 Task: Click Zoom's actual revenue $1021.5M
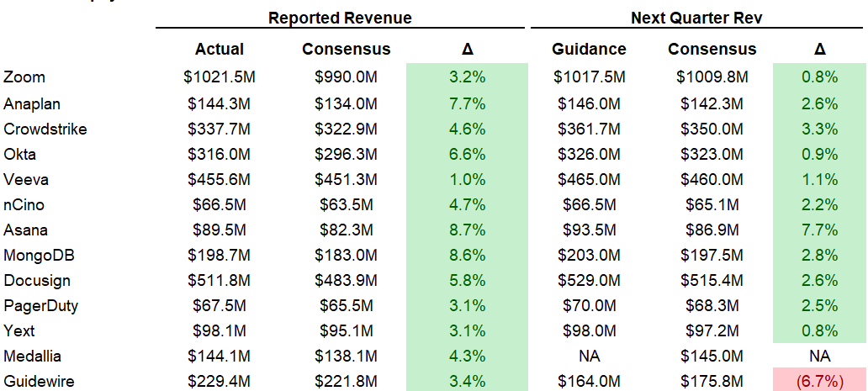click(220, 77)
